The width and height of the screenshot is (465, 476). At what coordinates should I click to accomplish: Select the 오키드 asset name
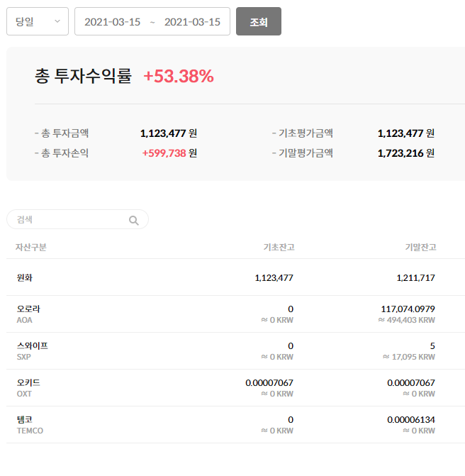28,382
